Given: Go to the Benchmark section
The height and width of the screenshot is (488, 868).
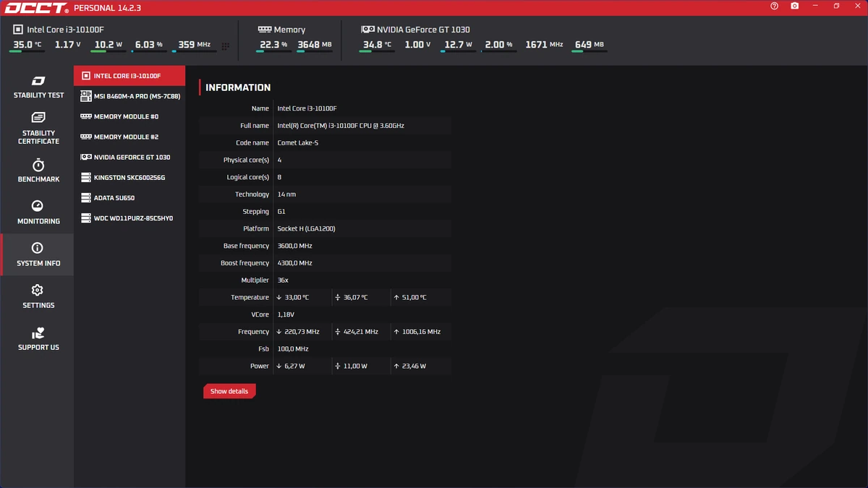Looking at the screenshot, I should click(37, 171).
